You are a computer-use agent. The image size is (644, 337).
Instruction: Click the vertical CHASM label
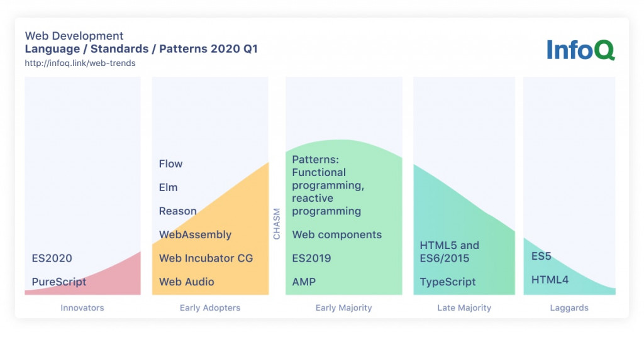point(277,224)
